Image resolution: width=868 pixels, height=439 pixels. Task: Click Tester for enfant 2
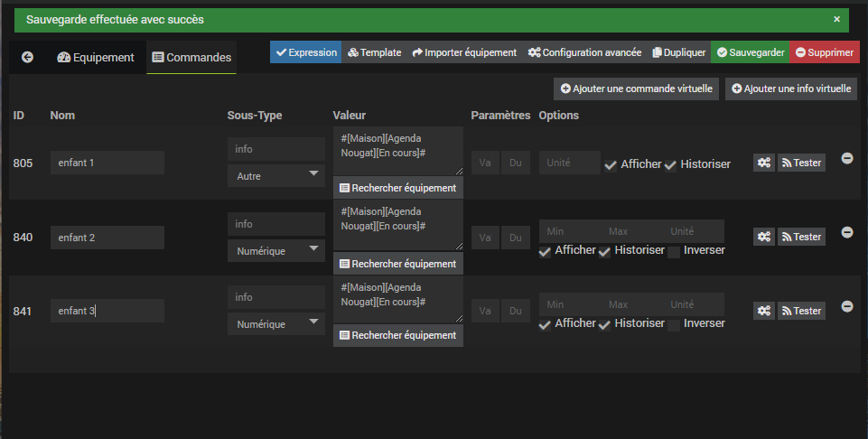(x=801, y=237)
